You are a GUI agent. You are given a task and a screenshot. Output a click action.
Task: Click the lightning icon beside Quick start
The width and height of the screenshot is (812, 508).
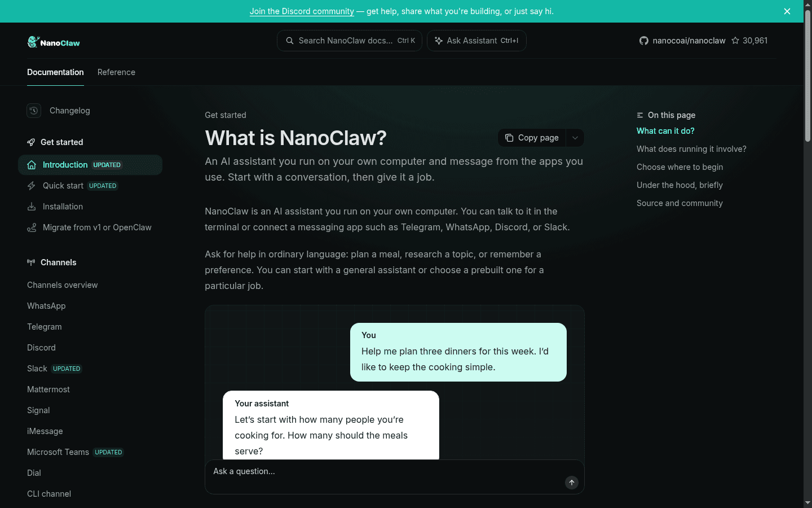(x=32, y=186)
